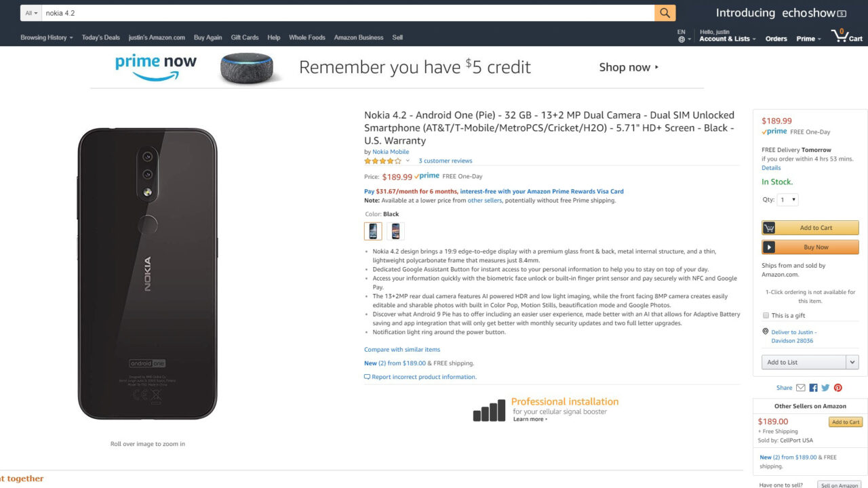Check the This is a gift checkbox
This screenshot has width=868, height=488.
tap(766, 314)
